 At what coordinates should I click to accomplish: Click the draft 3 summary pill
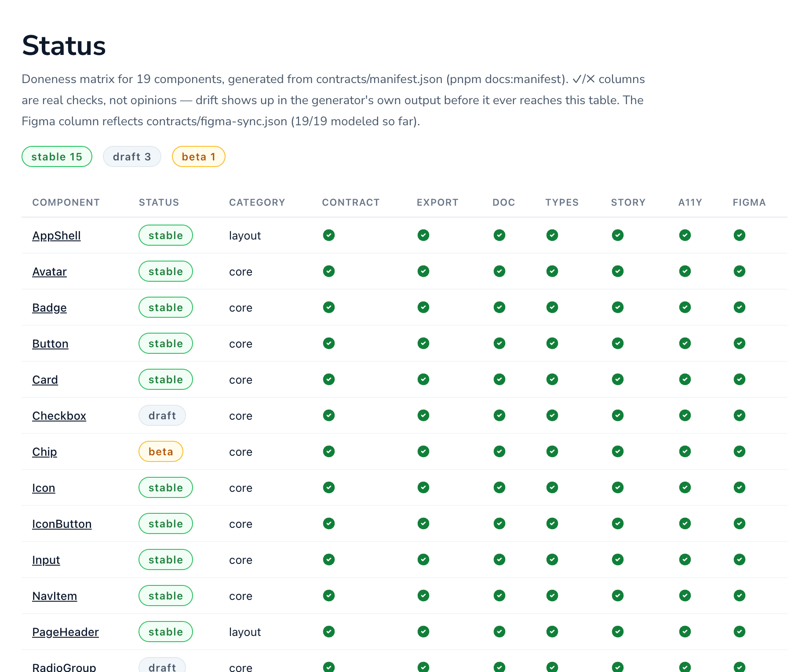pyautogui.click(x=132, y=156)
